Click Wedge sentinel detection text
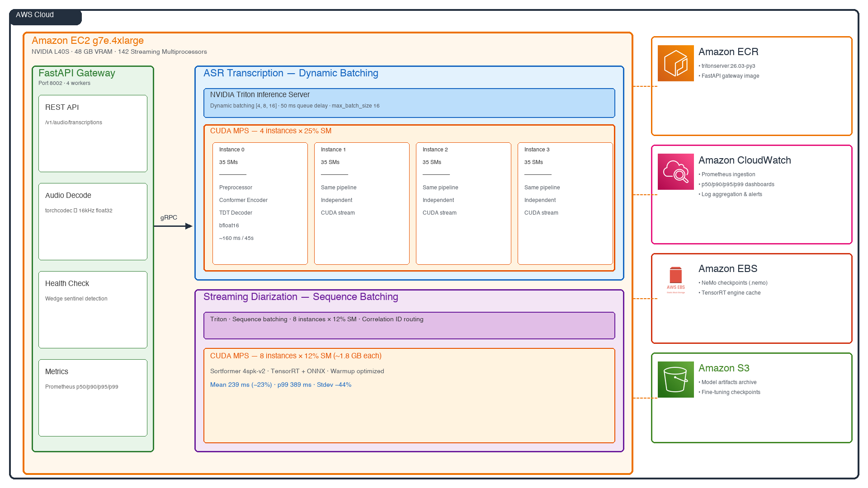Screen dimensions: 868x488 tap(76, 299)
